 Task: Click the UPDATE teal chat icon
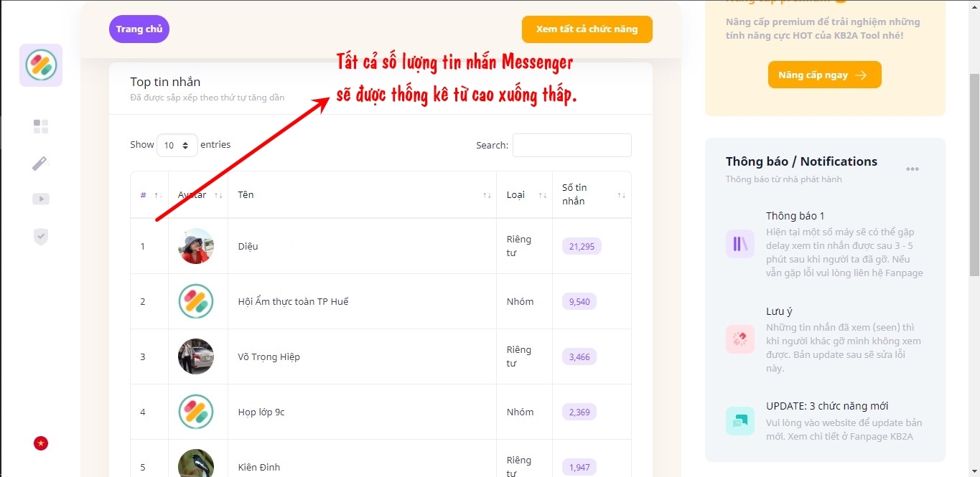tap(740, 420)
